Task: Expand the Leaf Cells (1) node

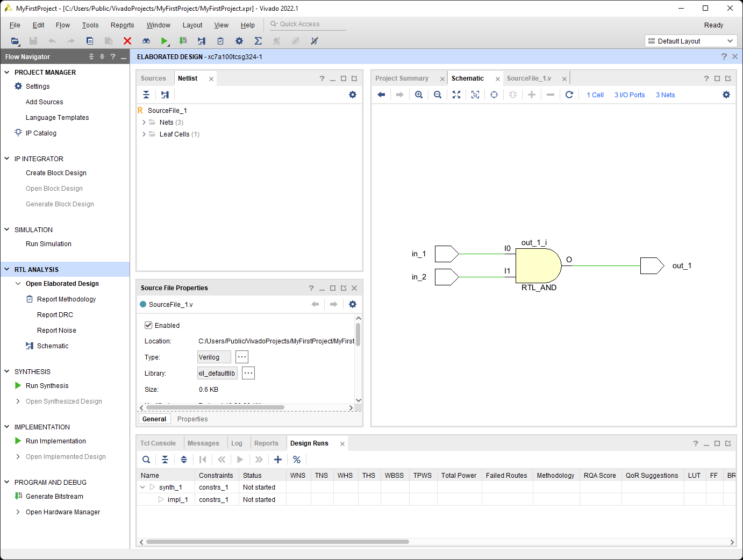Action: click(144, 134)
